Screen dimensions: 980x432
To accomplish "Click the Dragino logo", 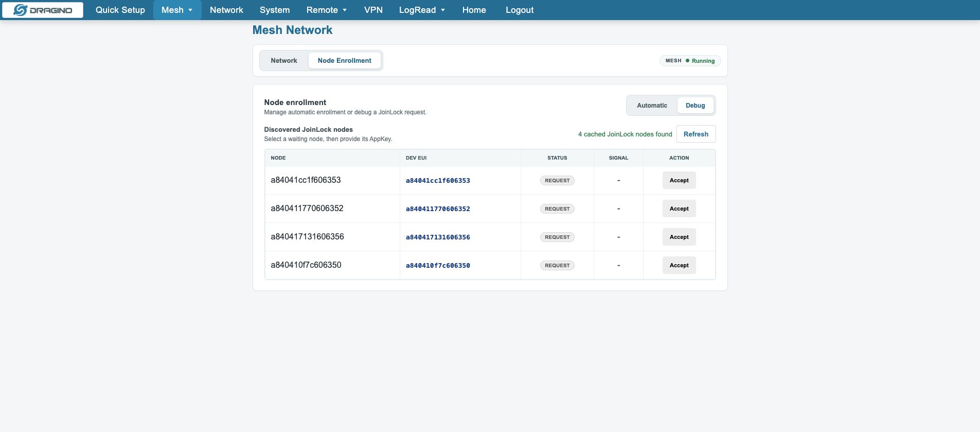I will [x=43, y=10].
